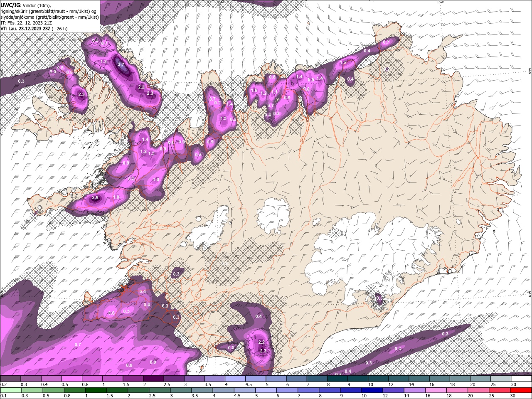Click the 0.1 label on lower scale
Image resolution: width=532 pixels, height=399 pixels.
pos(3,396)
